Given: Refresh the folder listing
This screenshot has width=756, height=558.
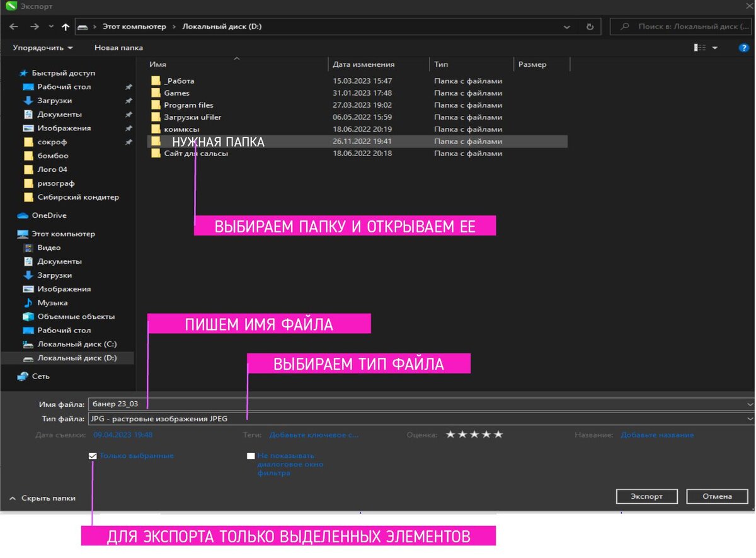Looking at the screenshot, I should (590, 27).
